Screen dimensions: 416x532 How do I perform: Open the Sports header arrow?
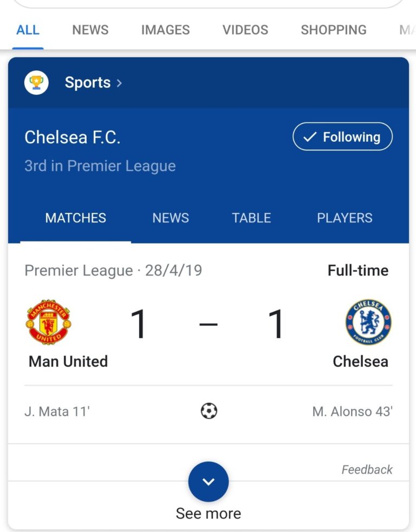click(x=119, y=83)
